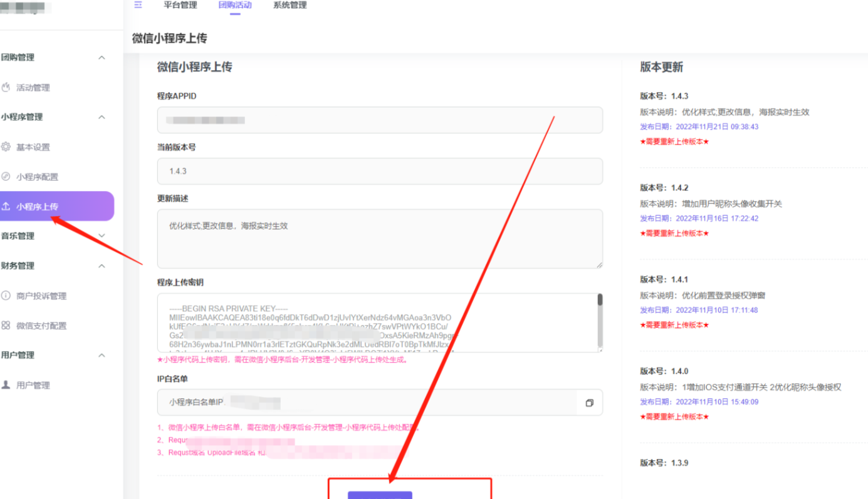
Task: Select the 团购活动 tab
Action: click(x=234, y=4)
